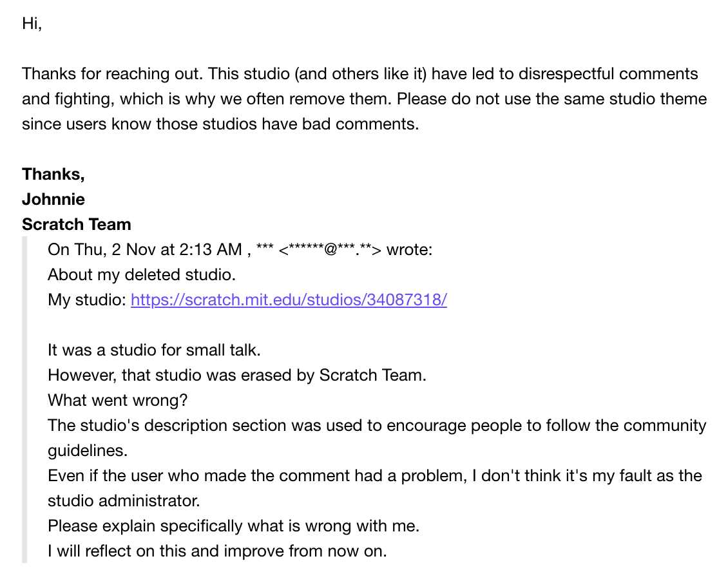Click the name 'Johnnie' in the signature
This screenshot has width=728, height=581.
point(53,199)
